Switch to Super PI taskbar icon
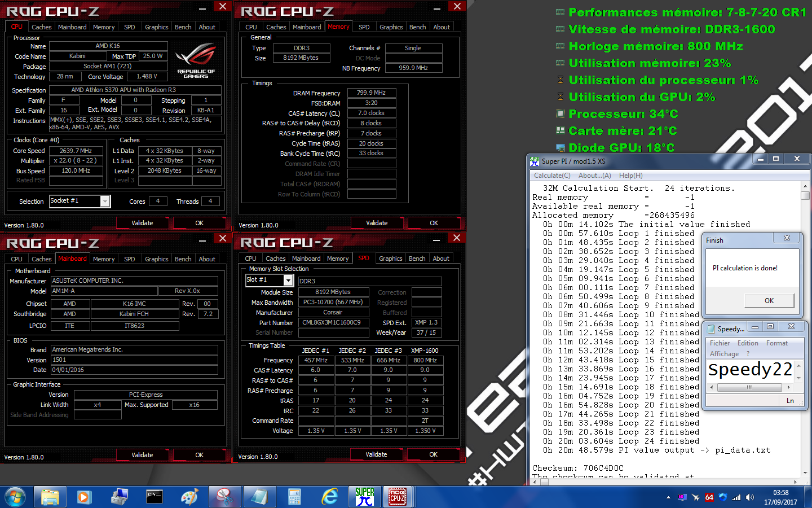Screen dimensions: 812x508 tap(364, 497)
